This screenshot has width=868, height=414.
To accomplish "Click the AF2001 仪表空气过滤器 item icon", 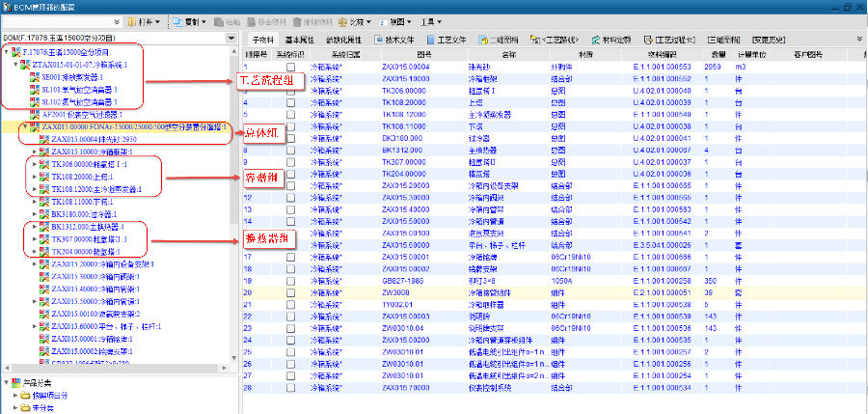I will pos(34,114).
